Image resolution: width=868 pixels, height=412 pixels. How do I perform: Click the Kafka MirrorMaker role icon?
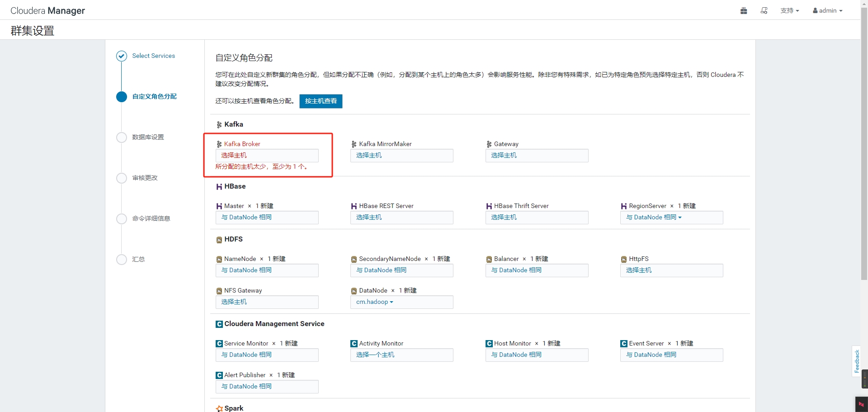(354, 144)
